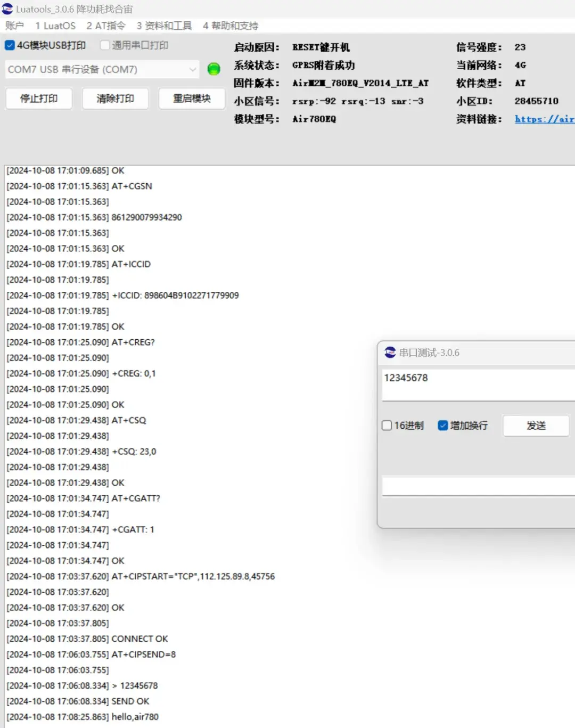Click the 发送 send button
Screen dimensions: 575x728
(x=536, y=426)
